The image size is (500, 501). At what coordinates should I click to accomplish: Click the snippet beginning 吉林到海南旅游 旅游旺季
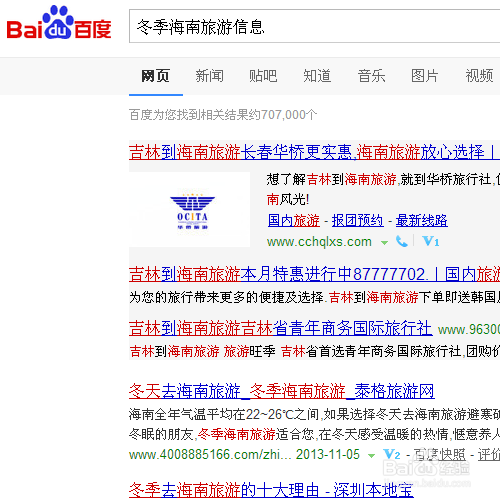(314, 351)
